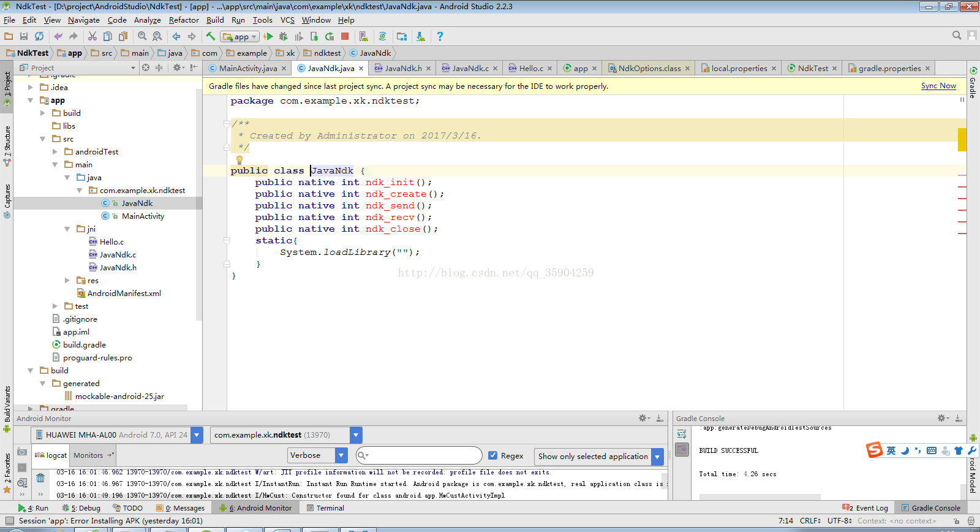Close the JavaNdk.h editor tab

(x=428, y=69)
